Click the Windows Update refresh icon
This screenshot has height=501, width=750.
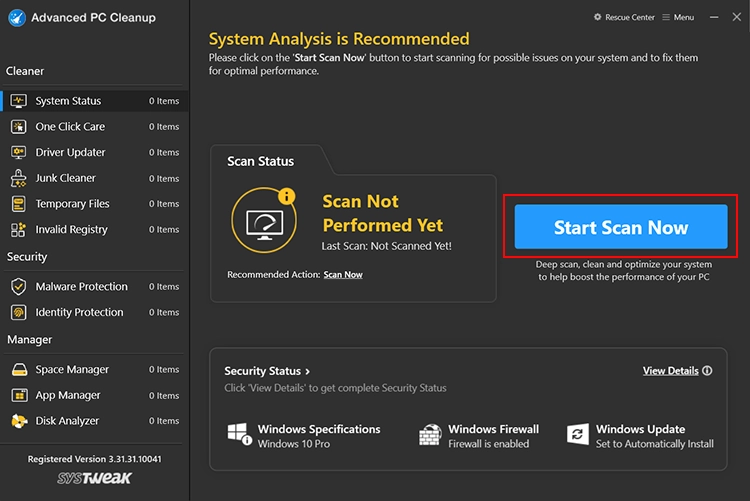coord(578,435)
